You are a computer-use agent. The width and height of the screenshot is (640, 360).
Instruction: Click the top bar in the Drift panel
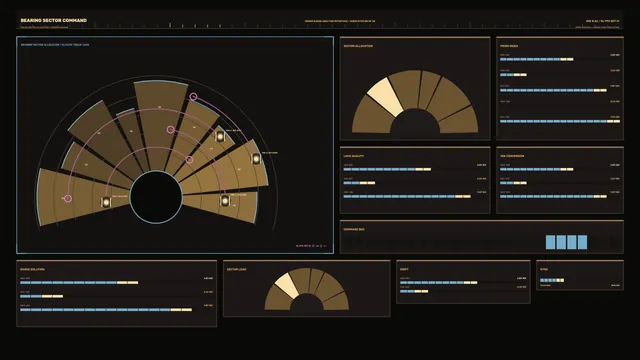(439, 282)
